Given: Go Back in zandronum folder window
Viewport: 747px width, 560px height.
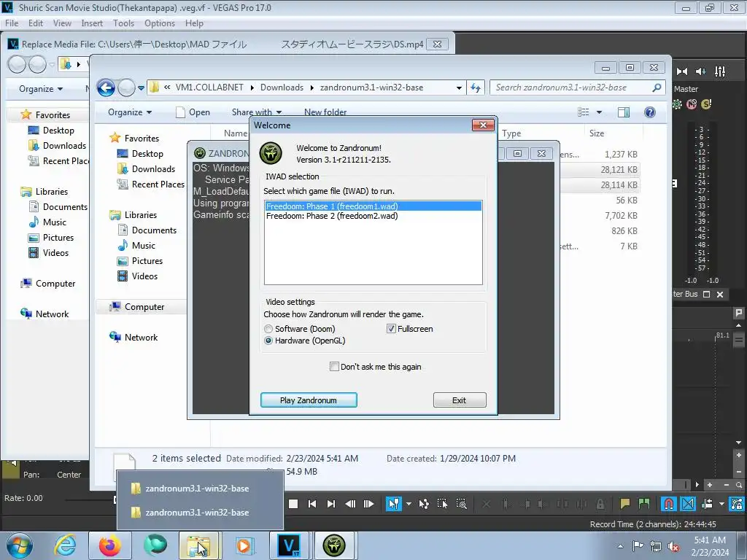Looking at the screenshot, I should (x=106, y=87).
